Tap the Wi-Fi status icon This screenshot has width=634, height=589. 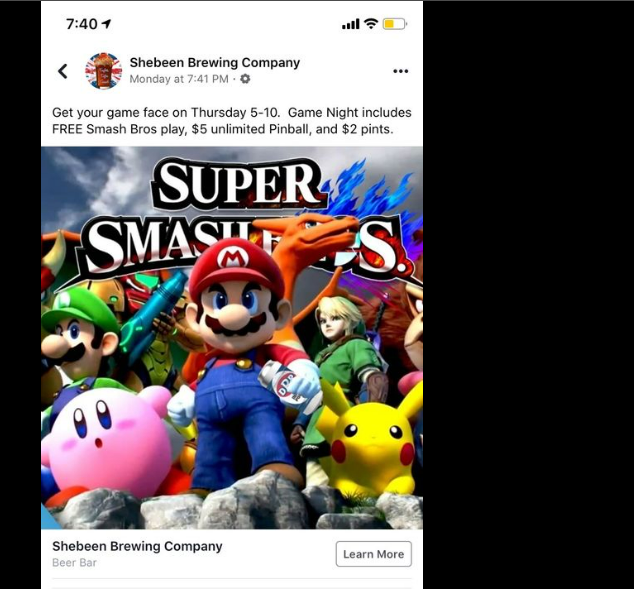[370, 24]
